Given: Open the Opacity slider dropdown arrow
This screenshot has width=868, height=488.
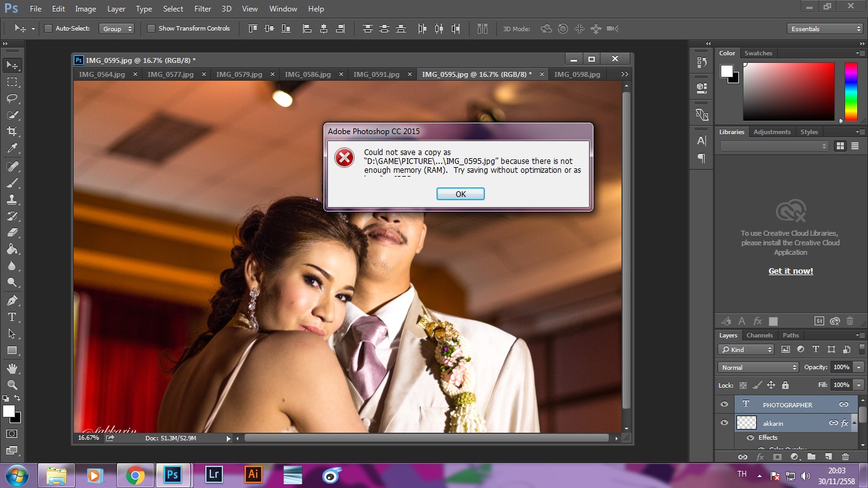Looking at the screenshot, I should (859, 367).
